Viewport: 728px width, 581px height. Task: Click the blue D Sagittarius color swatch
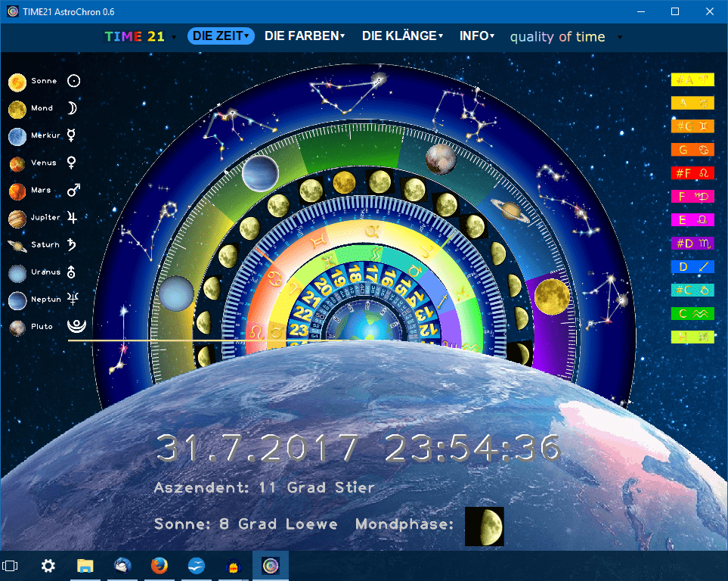tap(692, 267)
